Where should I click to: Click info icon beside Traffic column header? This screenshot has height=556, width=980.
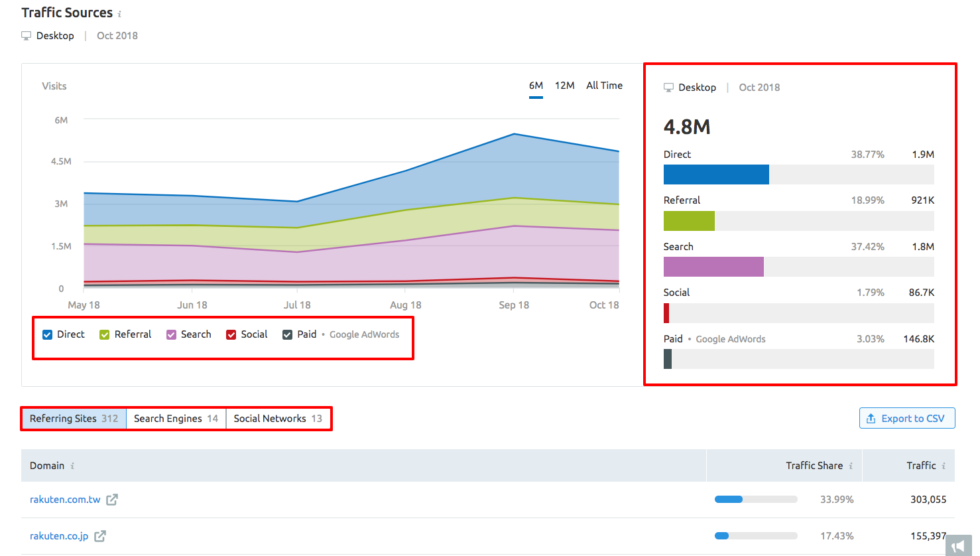click(x=944, y=466)
